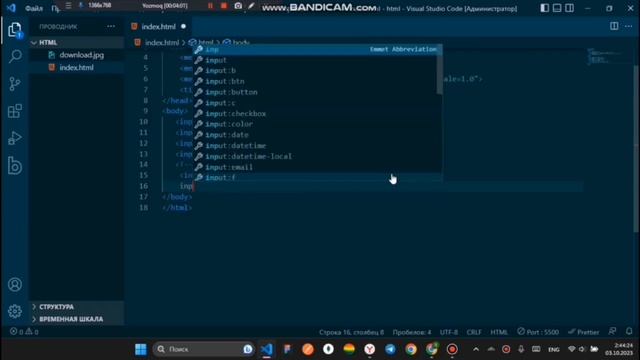Toggle the bottom panel layout icon
This screenshot has height=360, width=640.
[x=557, y=8]
